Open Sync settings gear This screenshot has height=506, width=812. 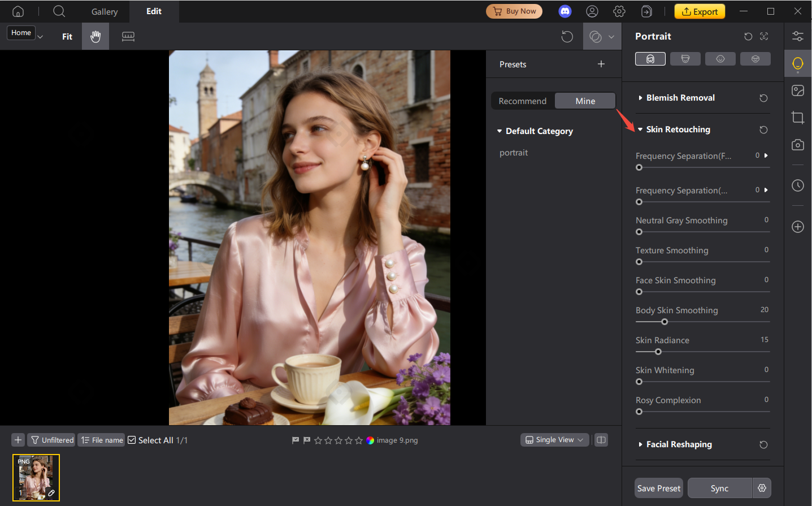click(762, 488)
